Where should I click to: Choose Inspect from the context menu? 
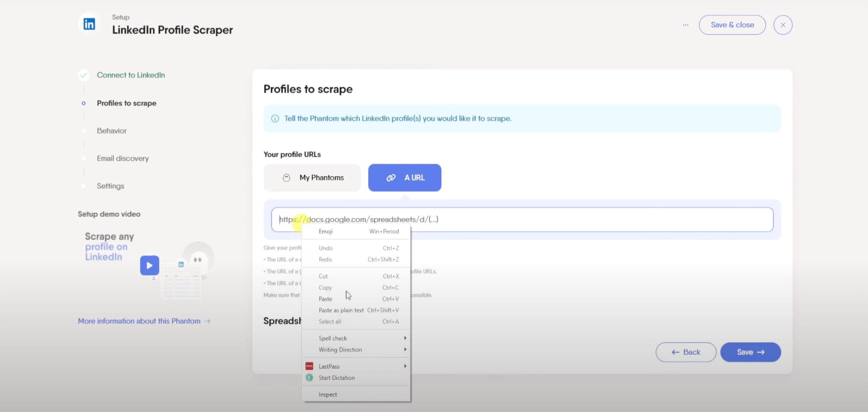pyautogui.click(x=328, y=395)
